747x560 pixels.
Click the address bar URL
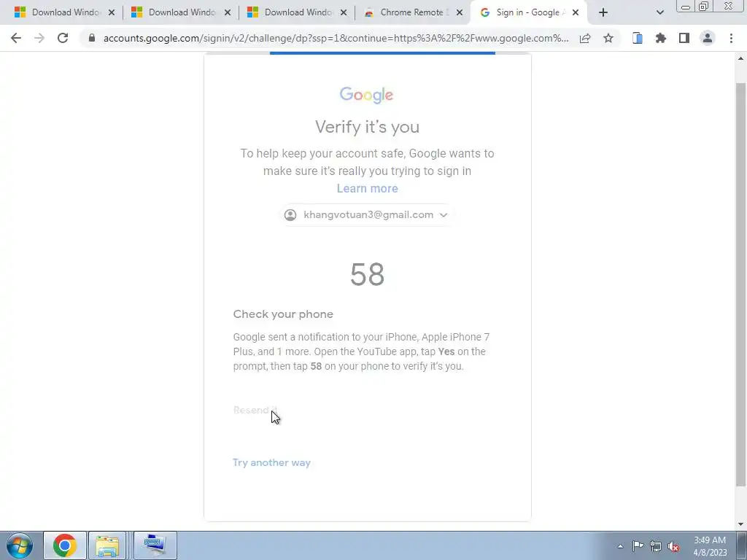[x=336, y=39]
